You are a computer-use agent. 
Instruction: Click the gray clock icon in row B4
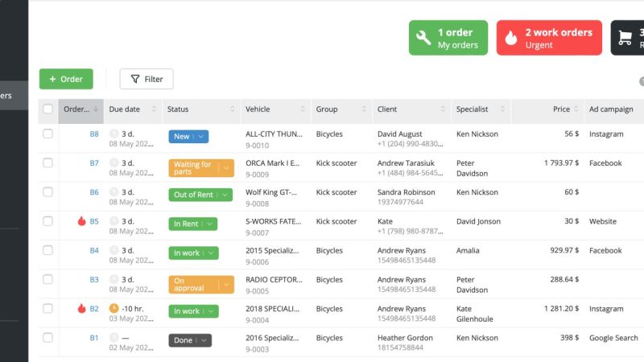tap(114, 250)
